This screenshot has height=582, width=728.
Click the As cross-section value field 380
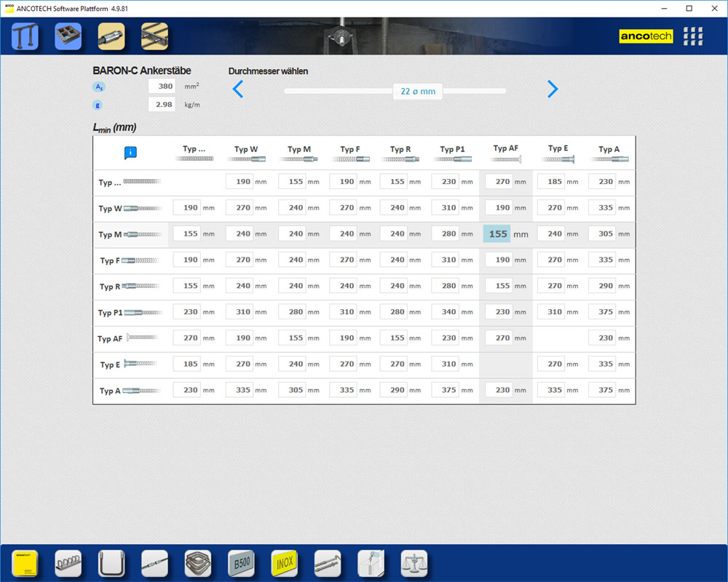pos(162,87)
